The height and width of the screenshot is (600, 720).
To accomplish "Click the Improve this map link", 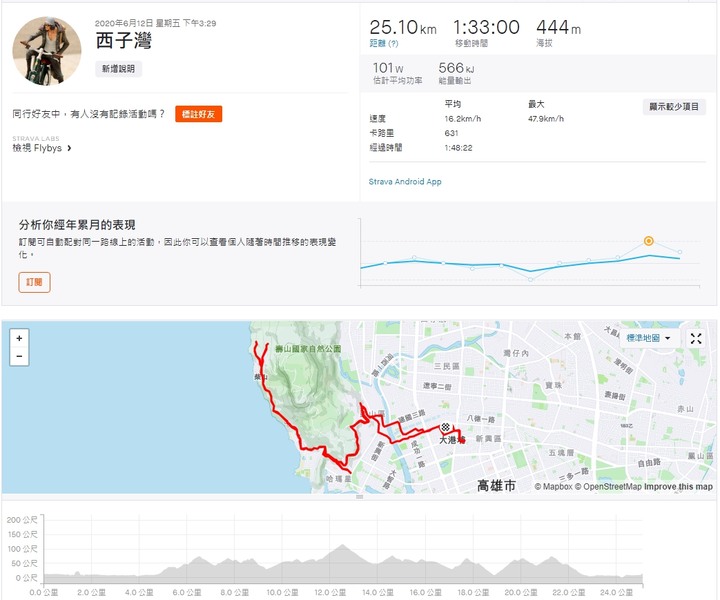I will pyautogui.click(x=678, y=487).
